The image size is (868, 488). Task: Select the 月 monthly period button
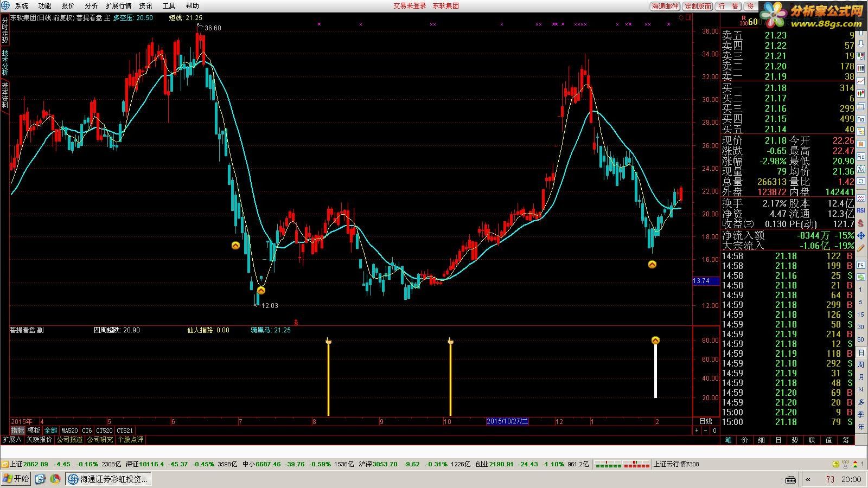pyautogui.click(x=861, y=377)
